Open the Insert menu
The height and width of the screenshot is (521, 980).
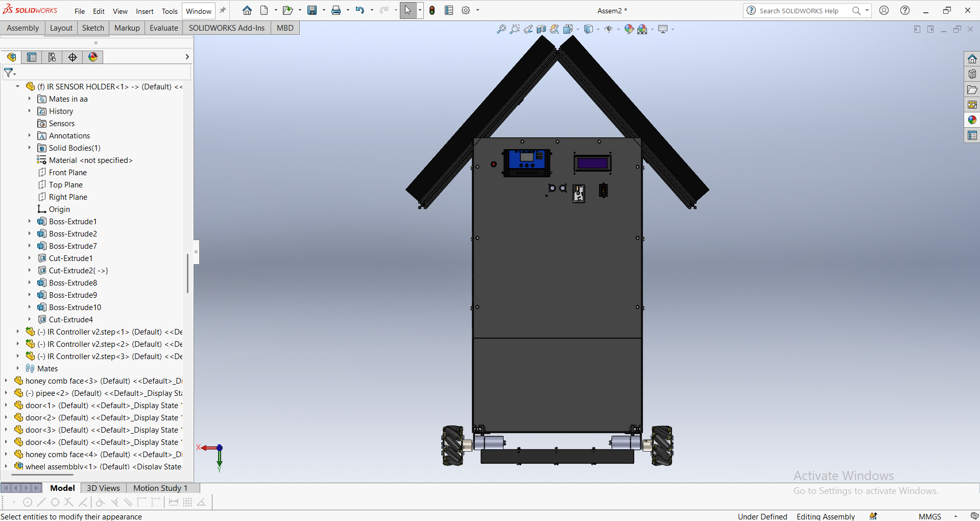click(145, 11)
